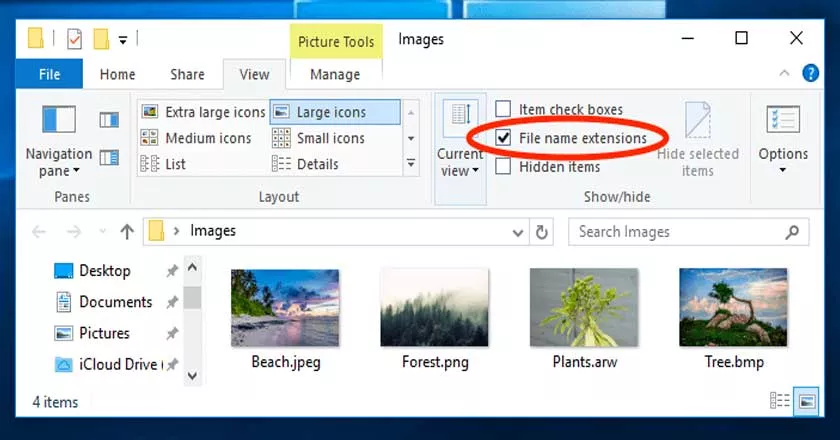
Task: Click the pin icon next to Documents
Action: tap(171, 302)
